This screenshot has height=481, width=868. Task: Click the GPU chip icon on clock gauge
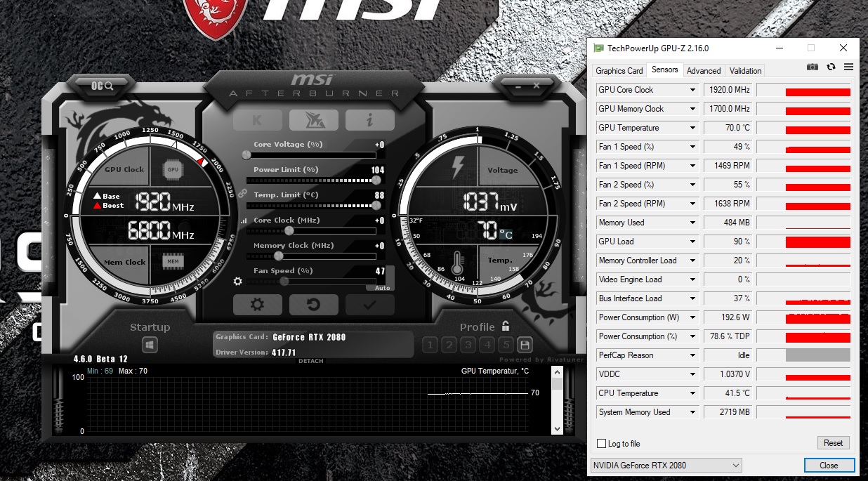[x=172, y=169]
